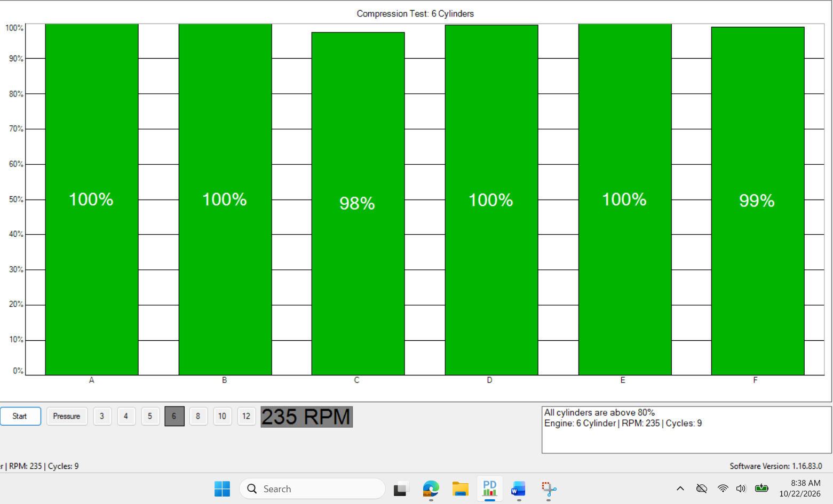The width and height of the screenshot is (833, 504).
Task: Set engine to 8 cylinders
Action: tap(198, 416)
